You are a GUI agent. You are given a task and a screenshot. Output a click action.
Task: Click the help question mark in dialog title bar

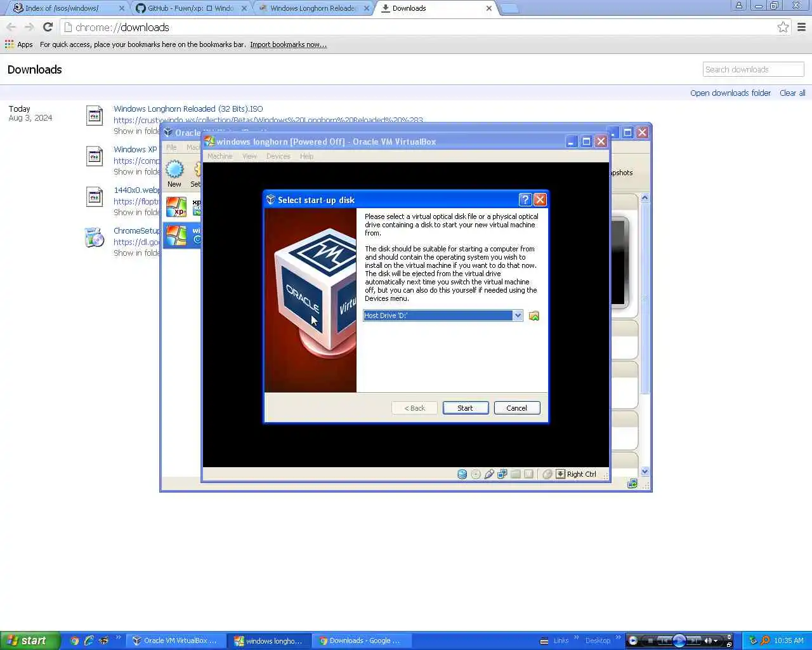(525, 200)
